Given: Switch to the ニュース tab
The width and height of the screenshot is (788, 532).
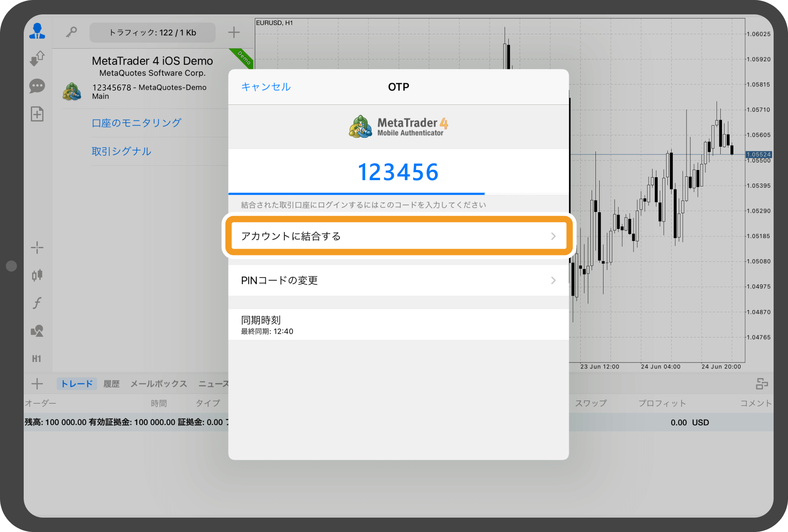Looking at the screenshot, I should (213, 384).
